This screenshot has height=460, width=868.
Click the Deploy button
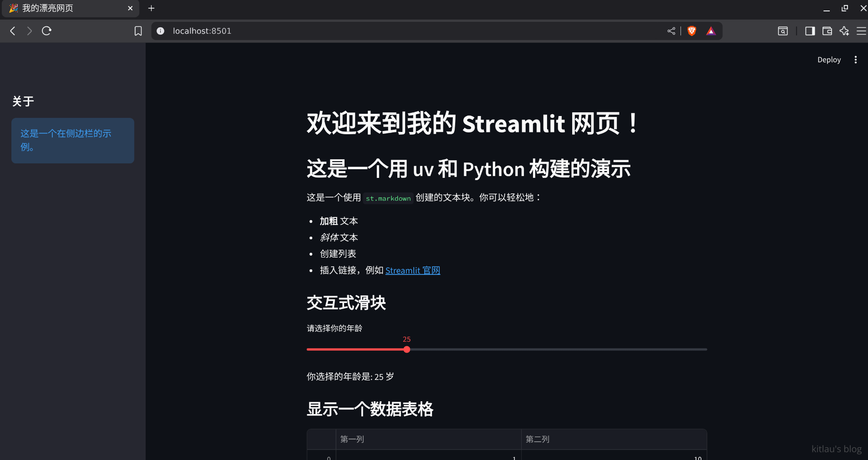click(829, 60)
